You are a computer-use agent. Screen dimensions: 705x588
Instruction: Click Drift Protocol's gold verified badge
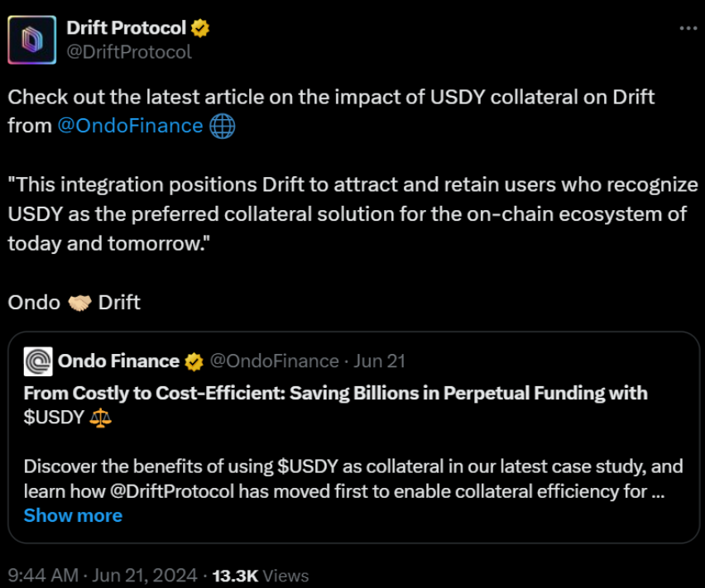pos(200,28)
